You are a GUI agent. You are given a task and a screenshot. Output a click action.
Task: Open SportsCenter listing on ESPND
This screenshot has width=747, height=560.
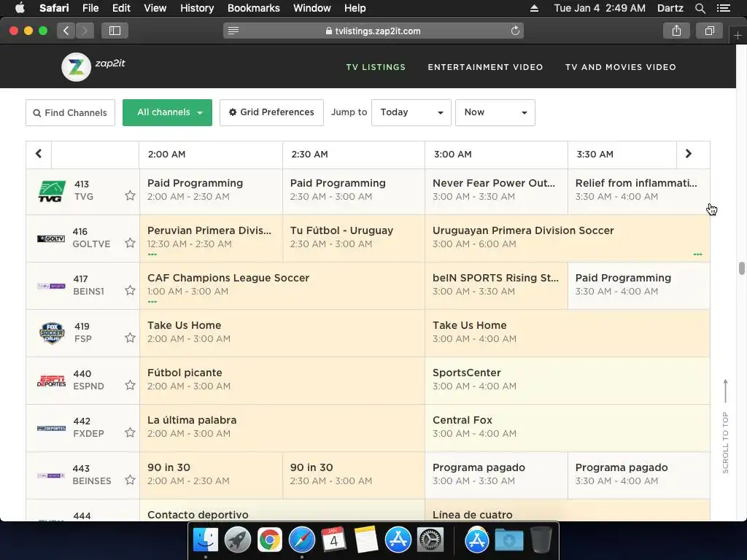click(x=567, y=381)
